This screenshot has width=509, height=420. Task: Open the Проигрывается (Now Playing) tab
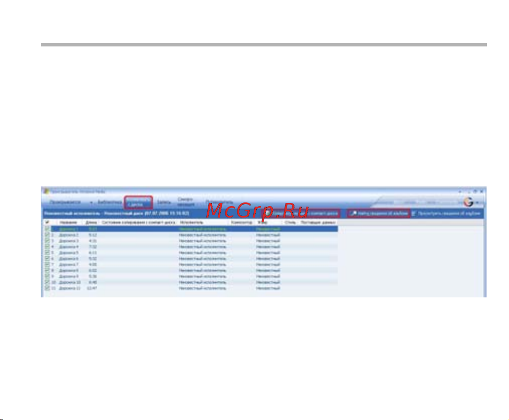65,202
